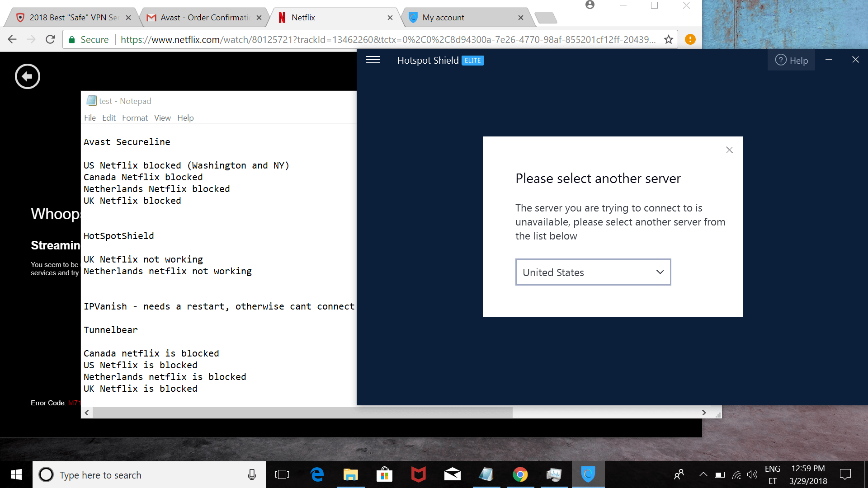Expand the United States server dropdown
Image resolution: width=868 pixels, height=488 pixels.
point(593,272)
